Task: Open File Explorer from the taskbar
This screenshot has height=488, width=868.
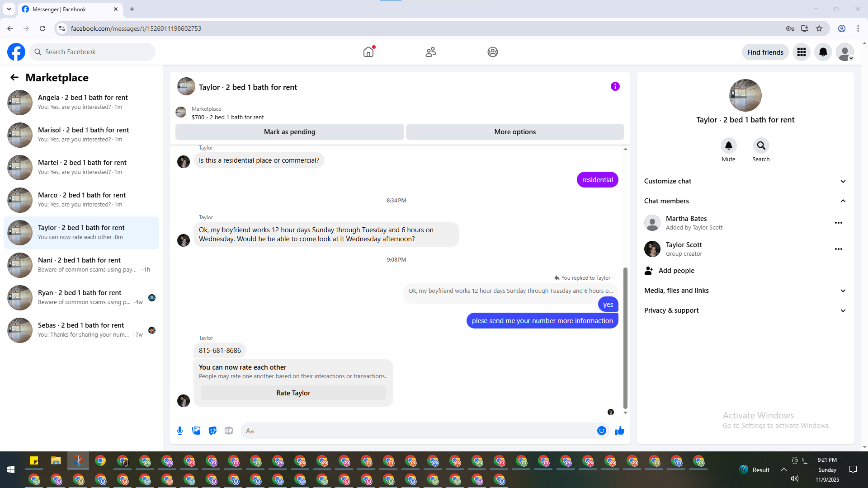Action: (x=56, y=461)
